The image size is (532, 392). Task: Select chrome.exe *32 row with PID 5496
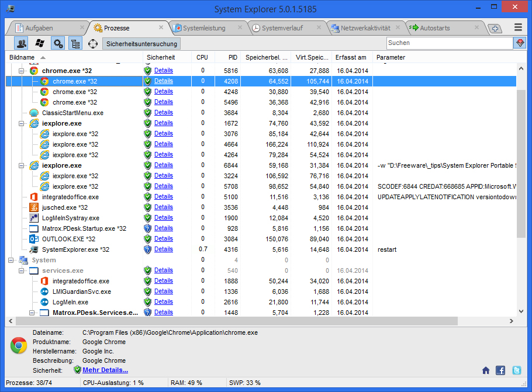click(261, 102)
